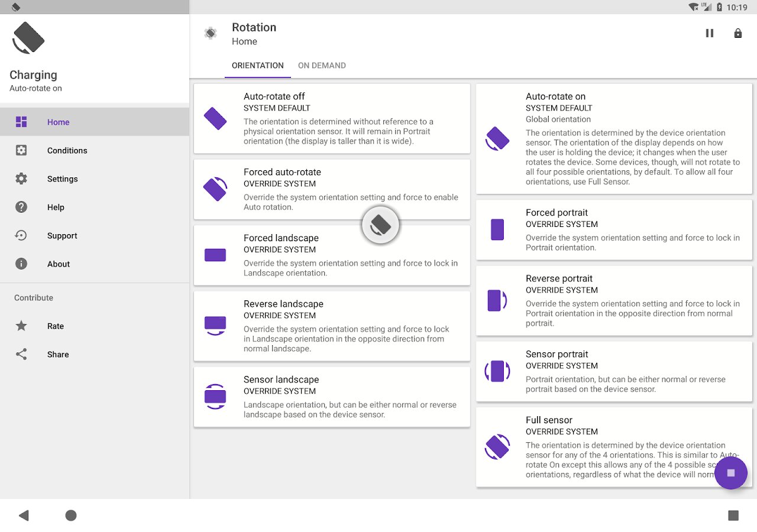Open Settings gear in the sidebar

point(21,179)
